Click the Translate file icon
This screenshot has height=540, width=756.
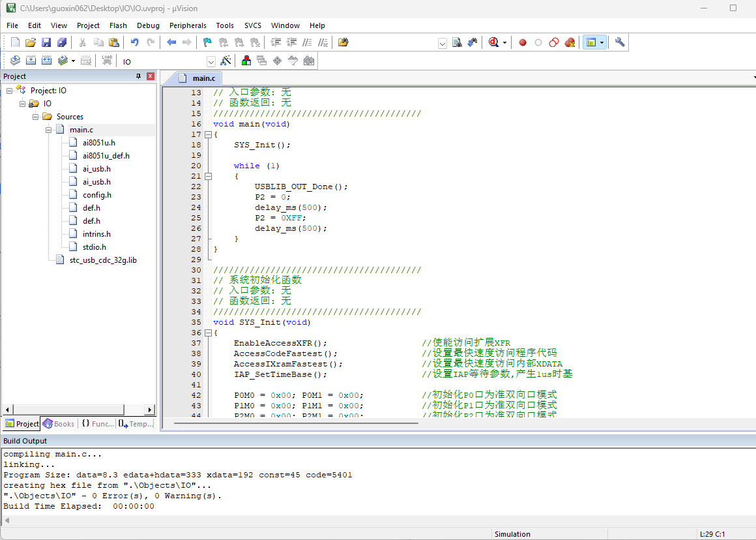pos(15,61)
